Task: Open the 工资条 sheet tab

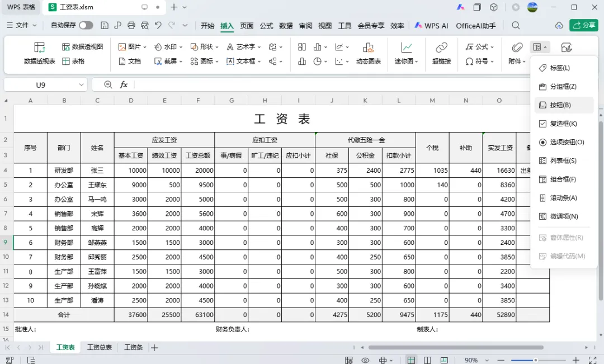Action: (133, 347)
